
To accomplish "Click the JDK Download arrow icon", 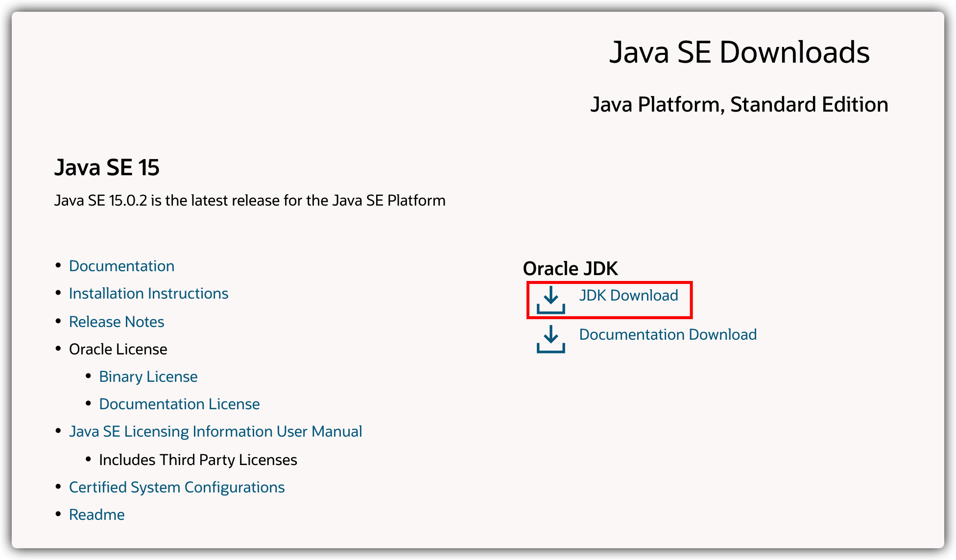I will coord(551,300).
